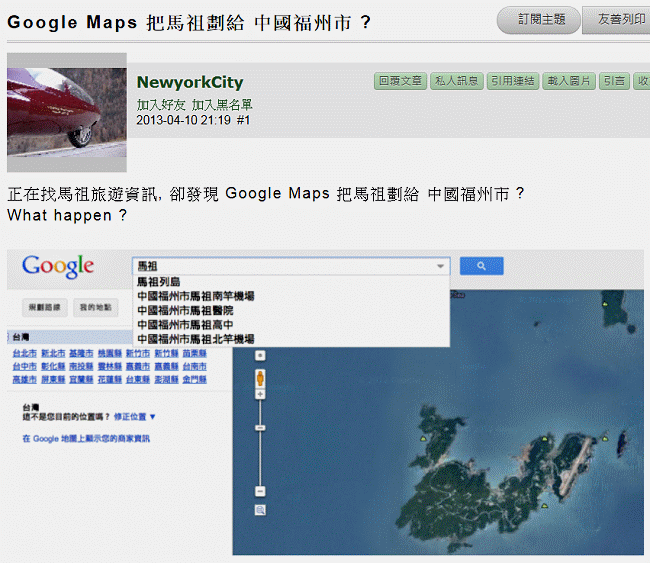Click the 南投縣 link
The width and height of the screenshot is (650, 563).
tap(81, 366)
